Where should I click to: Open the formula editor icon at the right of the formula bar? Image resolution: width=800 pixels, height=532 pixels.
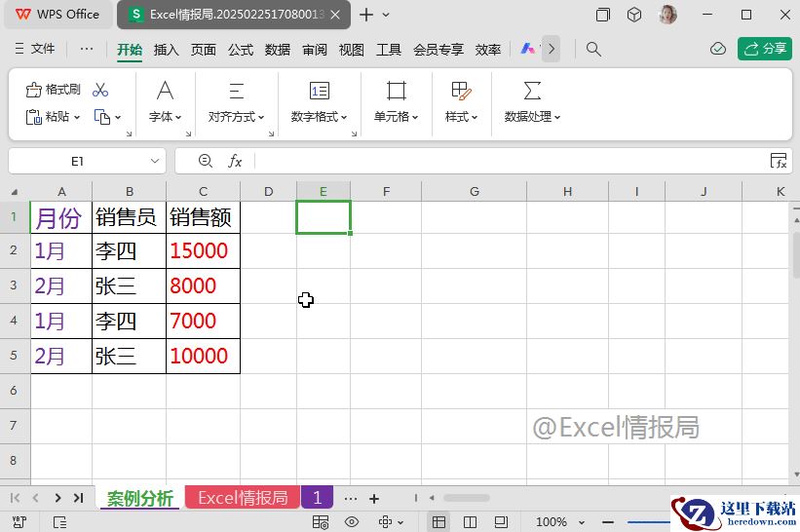(779, 161)
